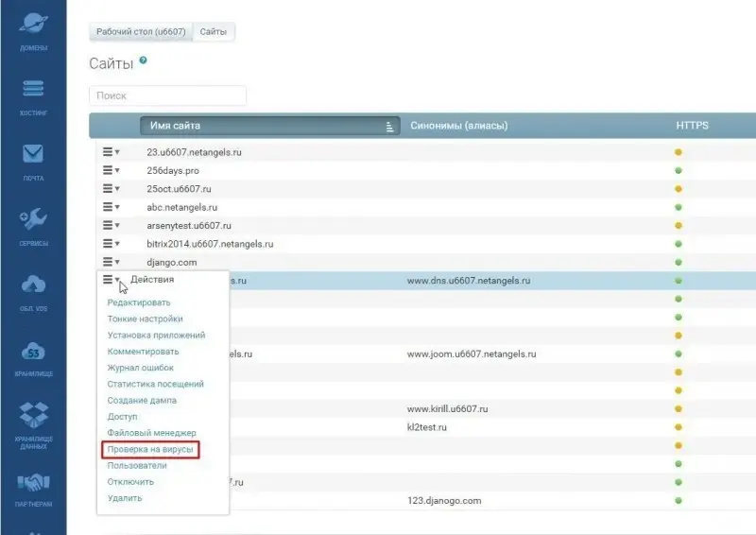Screen dimensions: 756x535
Task: Click HTTPS dot in www.dns.u6607.netangels.ru row
Action: pos(679,281)
